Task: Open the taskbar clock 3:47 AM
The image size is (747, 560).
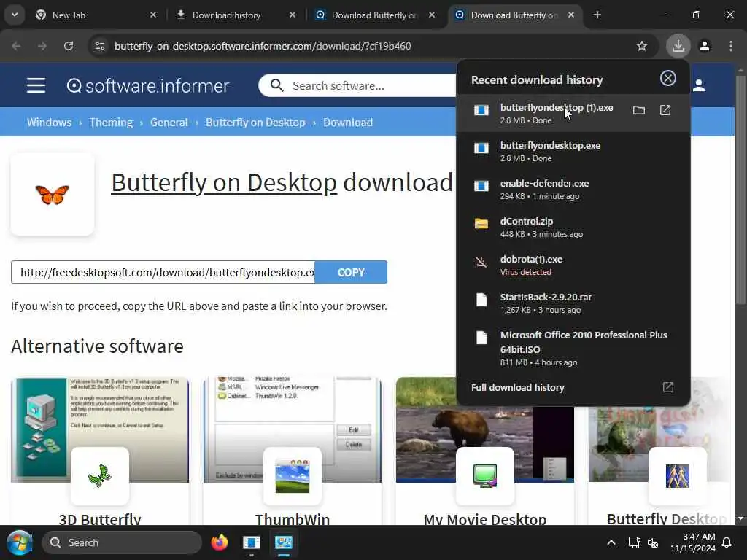Action: 693,542
